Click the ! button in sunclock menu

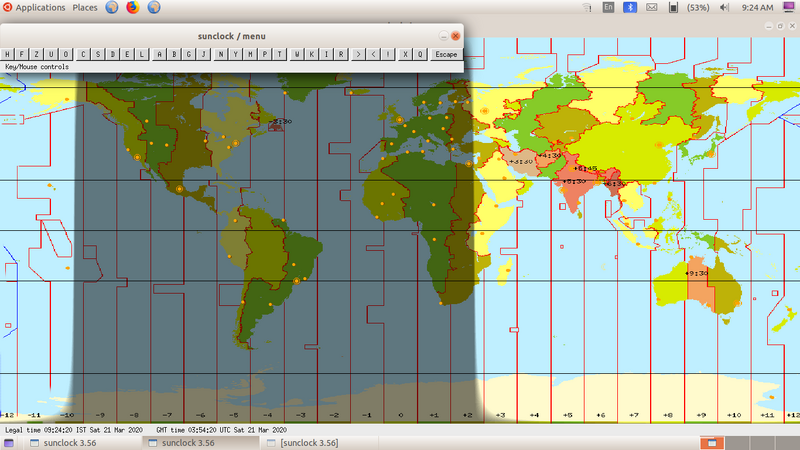point(388,54)
